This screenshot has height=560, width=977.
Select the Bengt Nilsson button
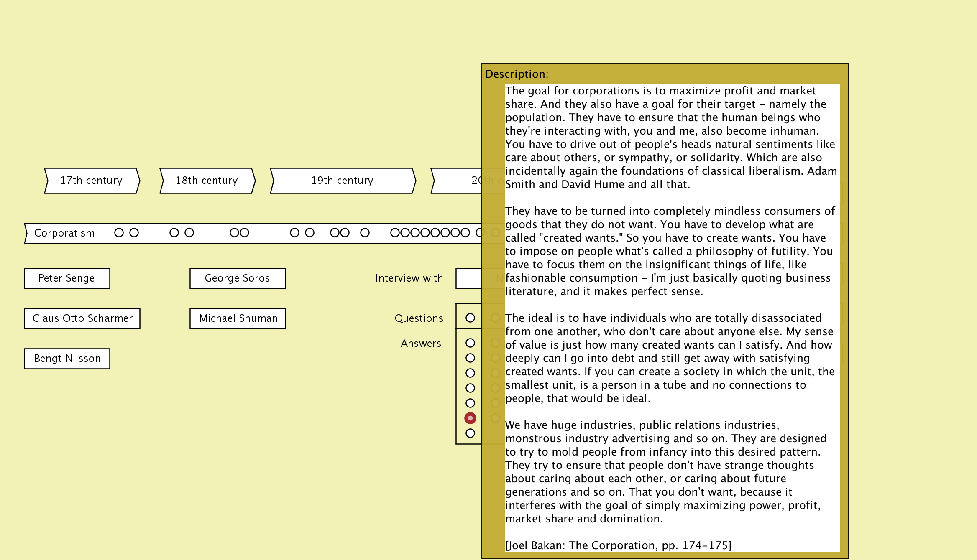pos(67,359)
